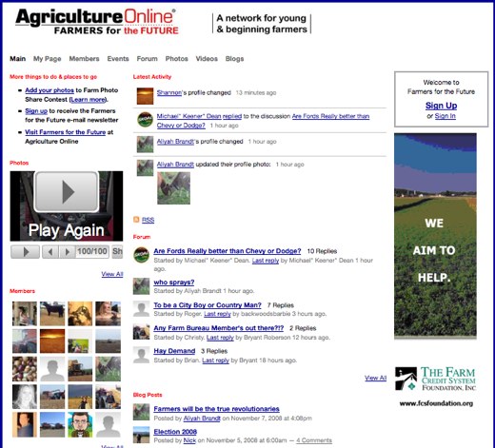495x448 pixels.
Task: Click View All under Forum section
Action: tap(375, 378)
